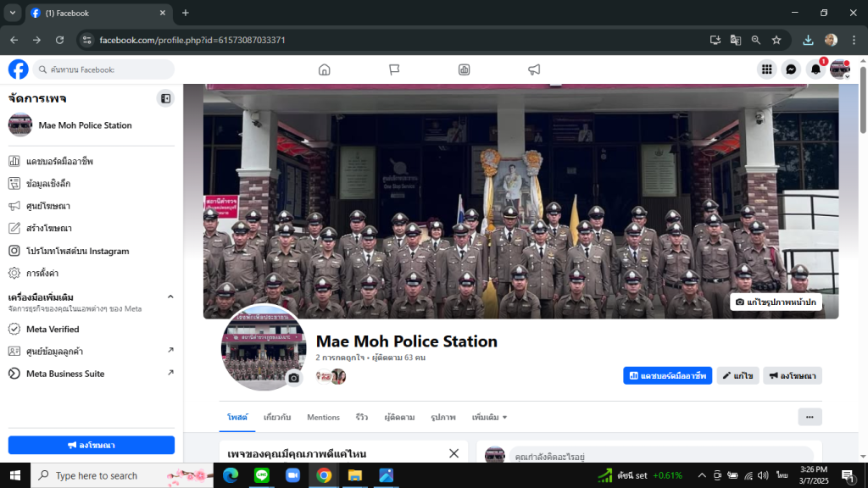Open Messenger chats icon
The height and width of the screenshot is (488, 868).
791,69
